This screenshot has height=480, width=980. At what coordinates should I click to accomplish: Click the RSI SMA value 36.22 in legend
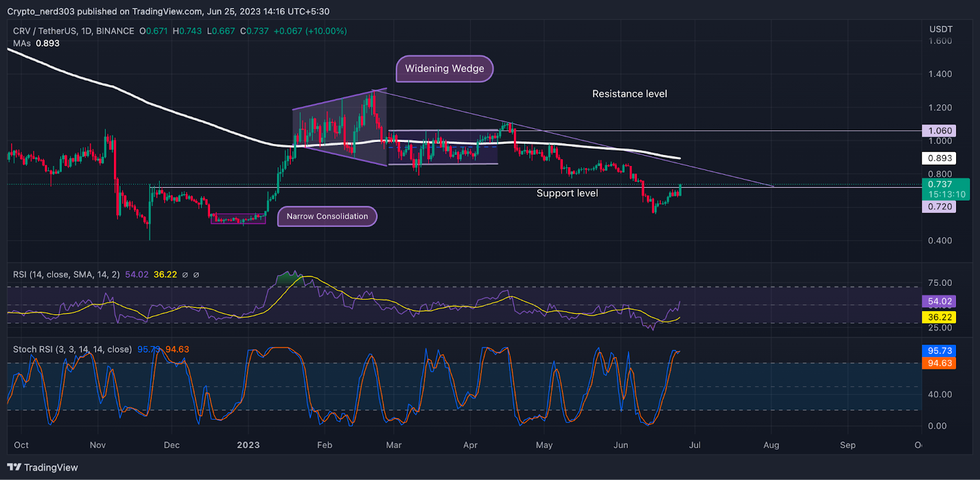(x=165, y=274)
